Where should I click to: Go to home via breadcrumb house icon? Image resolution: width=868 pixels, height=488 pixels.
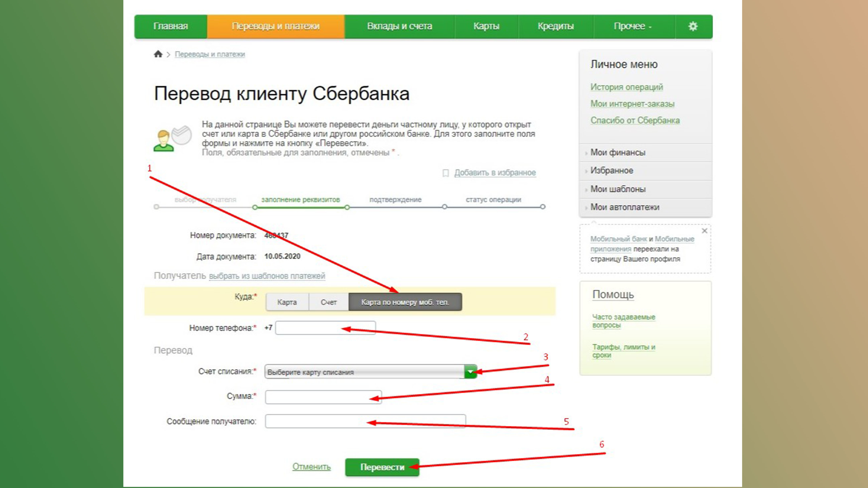(158, 54)
